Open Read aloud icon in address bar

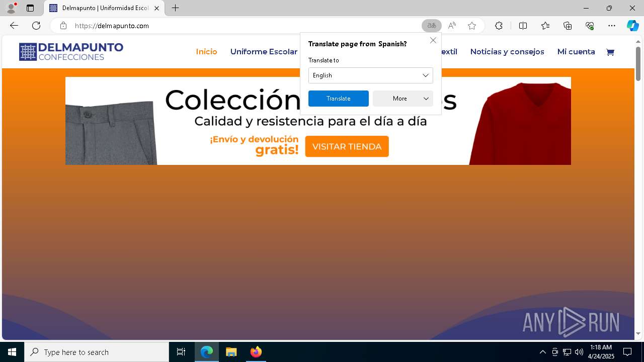452,26
